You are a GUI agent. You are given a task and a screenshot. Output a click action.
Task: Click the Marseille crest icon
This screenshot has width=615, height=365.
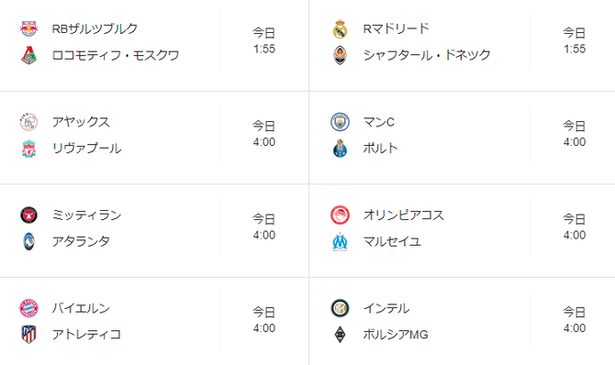340,242
